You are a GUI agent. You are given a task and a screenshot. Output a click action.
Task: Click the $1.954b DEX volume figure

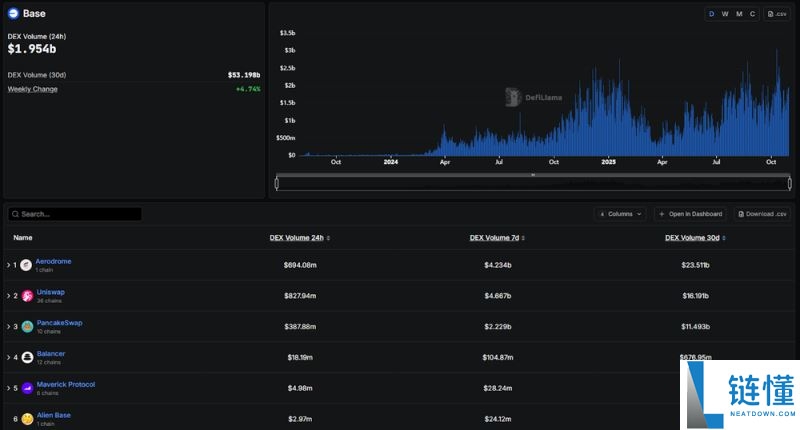[32, 49]
